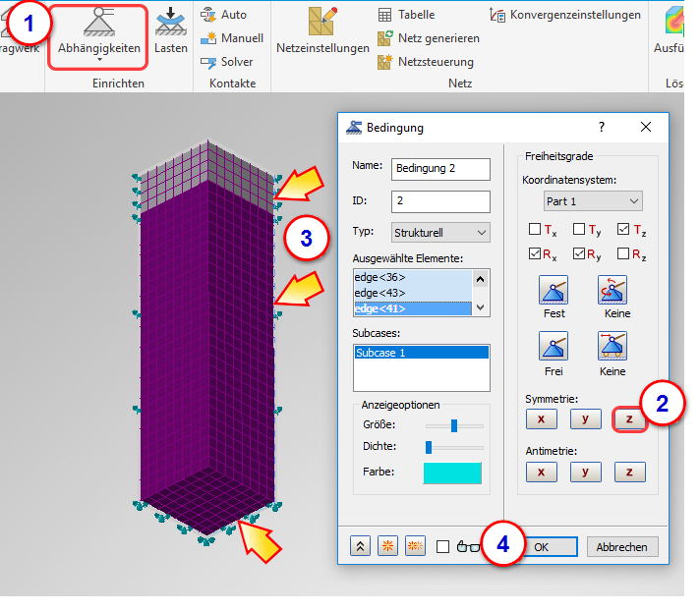The width and height of the screenshot is (700, 612).
Task: Open Konvergenzeinstellungen settings
Action: pyautogui.click(x=565, y=15)
